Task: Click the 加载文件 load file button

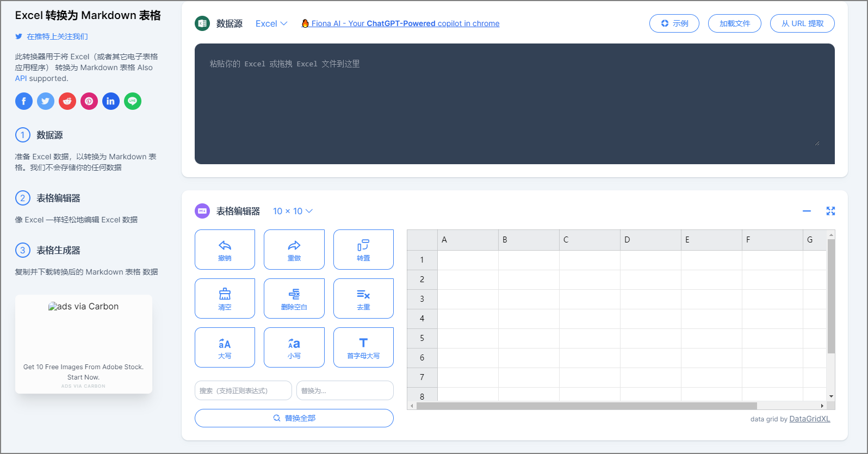Action: click(735, 23)
